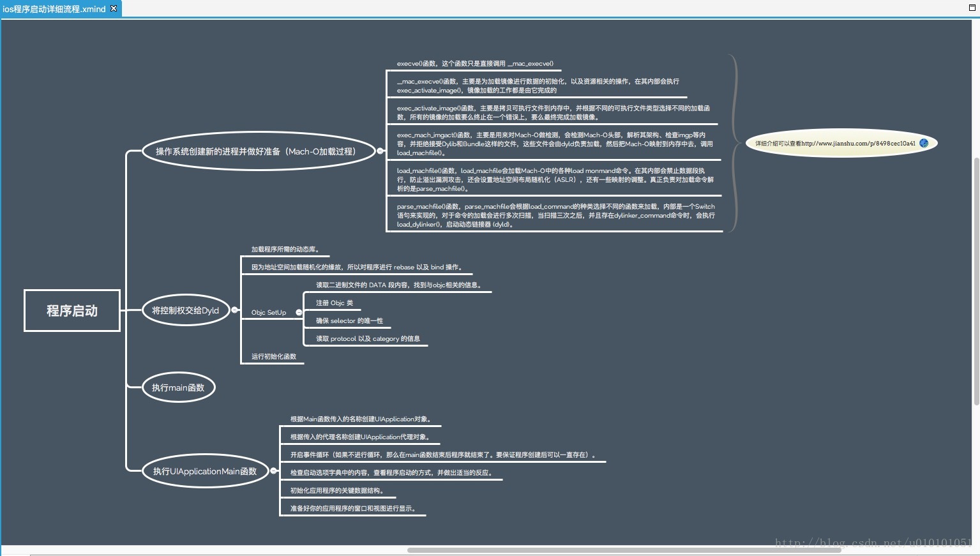Image resolution: width=980 pixels, height=556 pixels.
Task: Select the Objc SetUp subtopic
Action: (x=269, y=313)
